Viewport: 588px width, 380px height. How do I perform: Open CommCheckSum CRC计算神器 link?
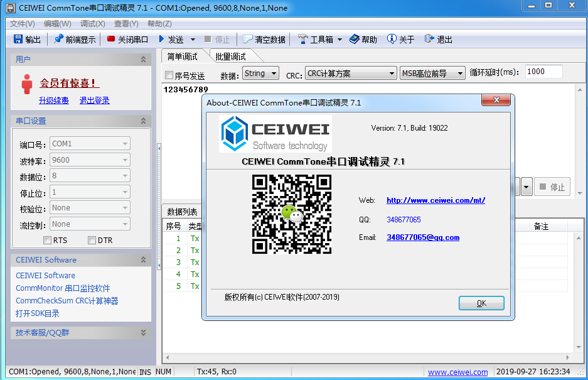(x=67, y=301)
